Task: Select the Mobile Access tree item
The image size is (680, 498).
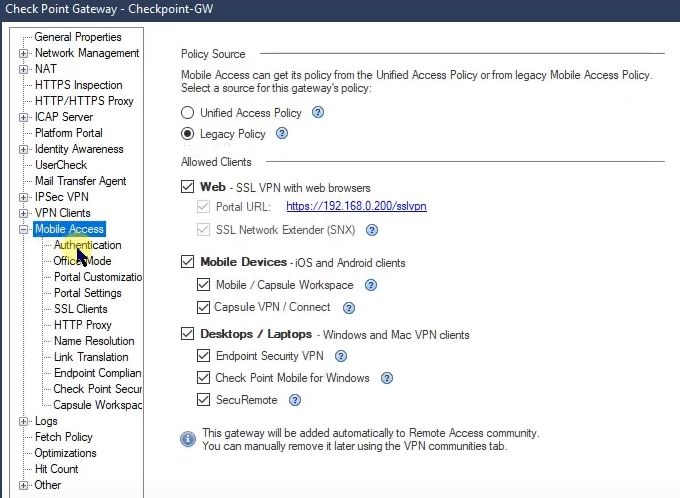Action: pyautogui.click(x=69, y=229)
